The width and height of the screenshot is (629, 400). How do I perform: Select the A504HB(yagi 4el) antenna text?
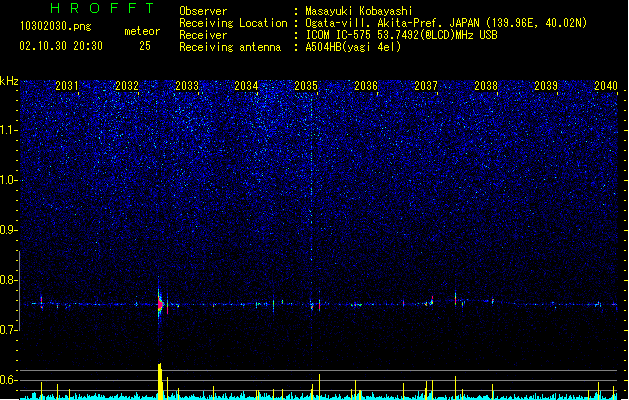click(353, 47)
